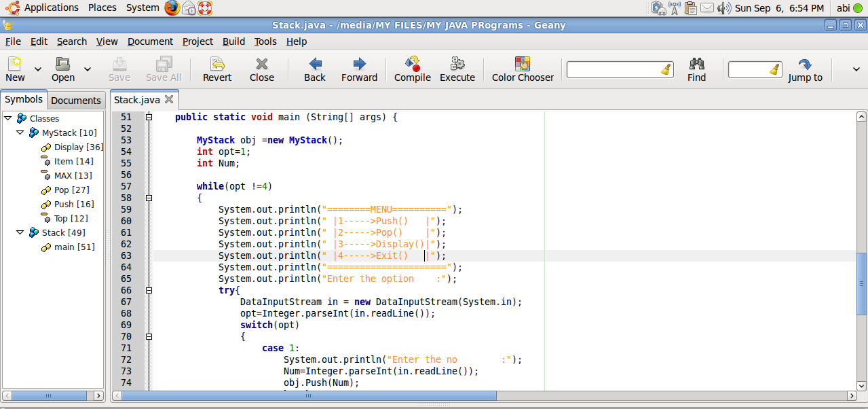Screen dimensions: 868x409
Task: Select the Stack.java editor tab
Action: 137,100
